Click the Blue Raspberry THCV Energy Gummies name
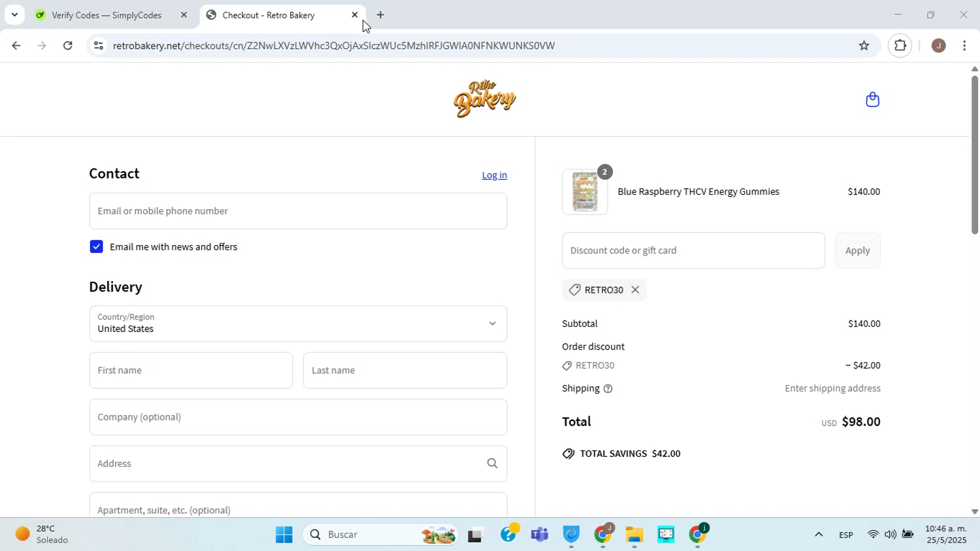The image size is (980, 551). coord(698,192)
